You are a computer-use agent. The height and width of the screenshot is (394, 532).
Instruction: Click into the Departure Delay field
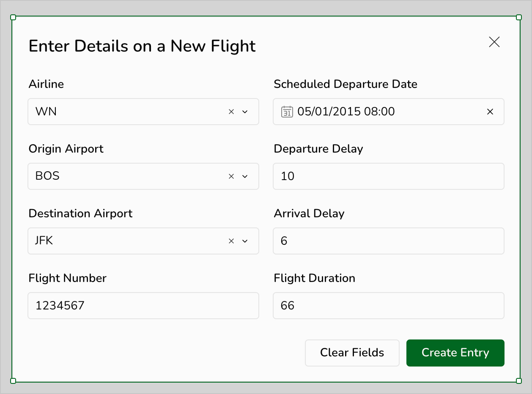pos(388,176)
